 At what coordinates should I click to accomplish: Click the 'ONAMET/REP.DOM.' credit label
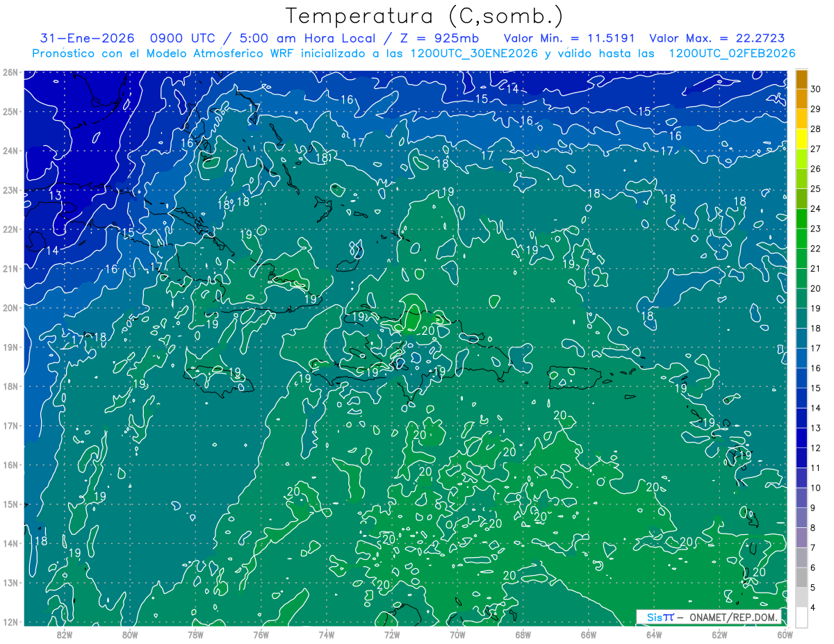(735, 617)
